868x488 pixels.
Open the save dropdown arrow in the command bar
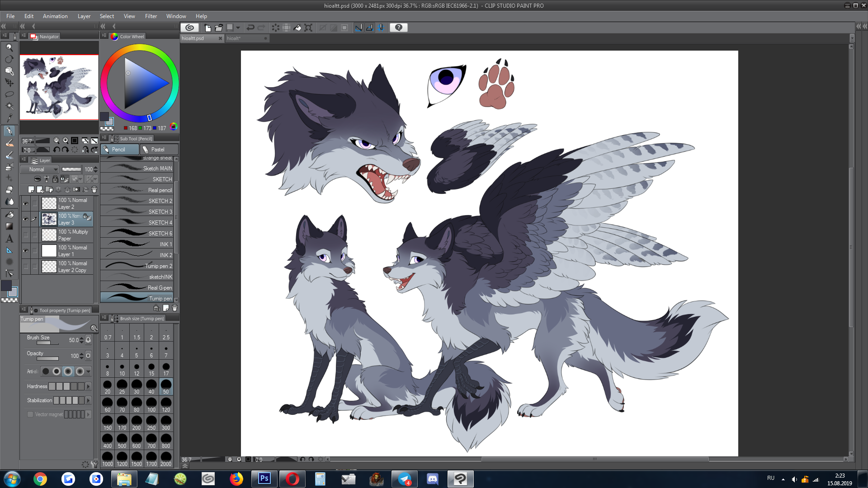(x=238, y=28)
